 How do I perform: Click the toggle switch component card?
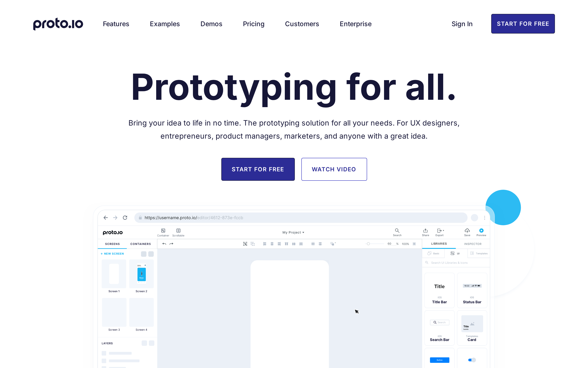pyautogui.click(x=472, y=358)
